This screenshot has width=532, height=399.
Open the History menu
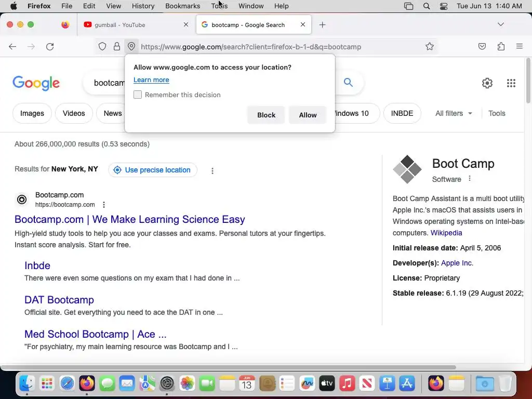point(143,6)
